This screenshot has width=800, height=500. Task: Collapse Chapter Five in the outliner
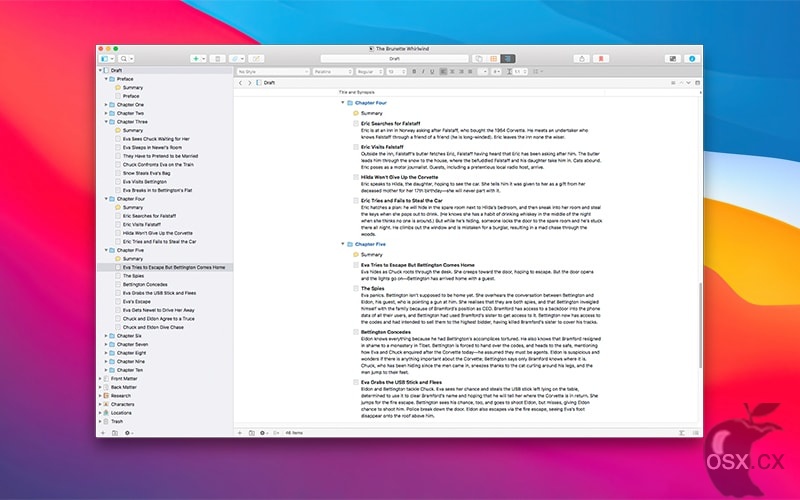point(343,244)
